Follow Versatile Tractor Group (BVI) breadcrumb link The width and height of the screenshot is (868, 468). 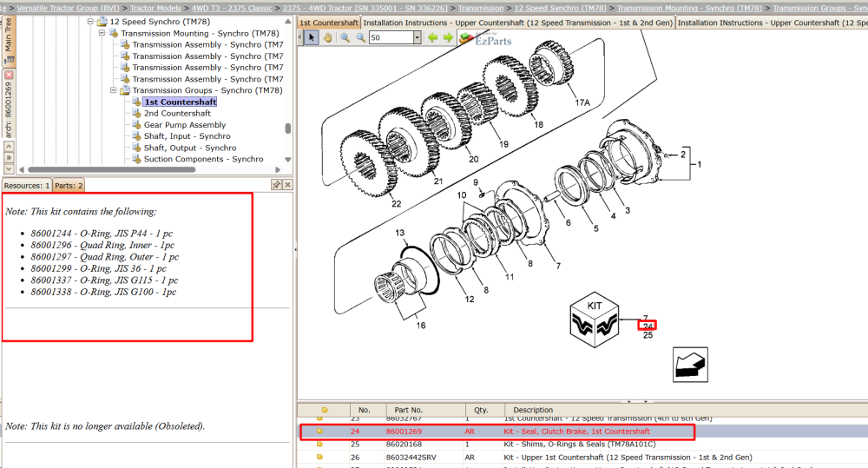(x=68, y=8)
